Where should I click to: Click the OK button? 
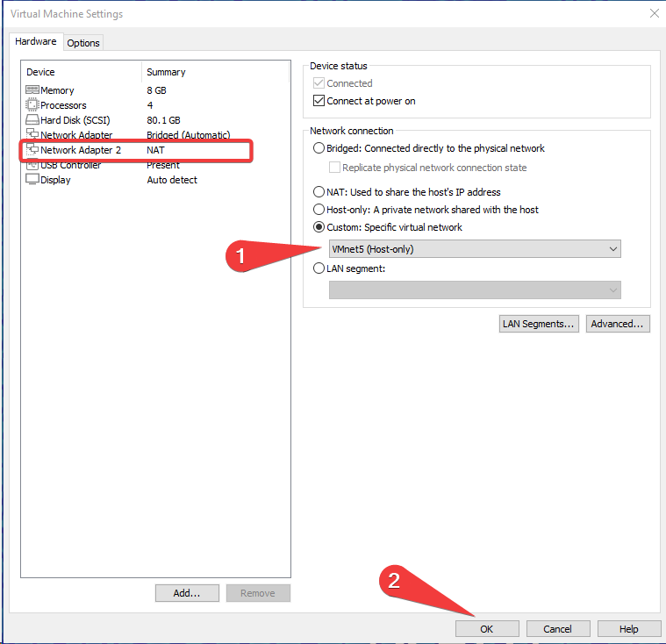487,629
